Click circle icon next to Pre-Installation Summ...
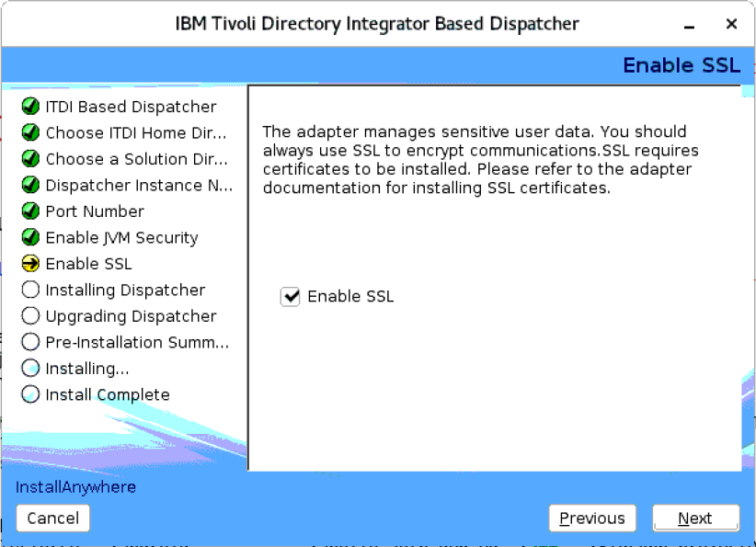The width and height of the screenshot is (756, 547). click(x=30, y=342)
